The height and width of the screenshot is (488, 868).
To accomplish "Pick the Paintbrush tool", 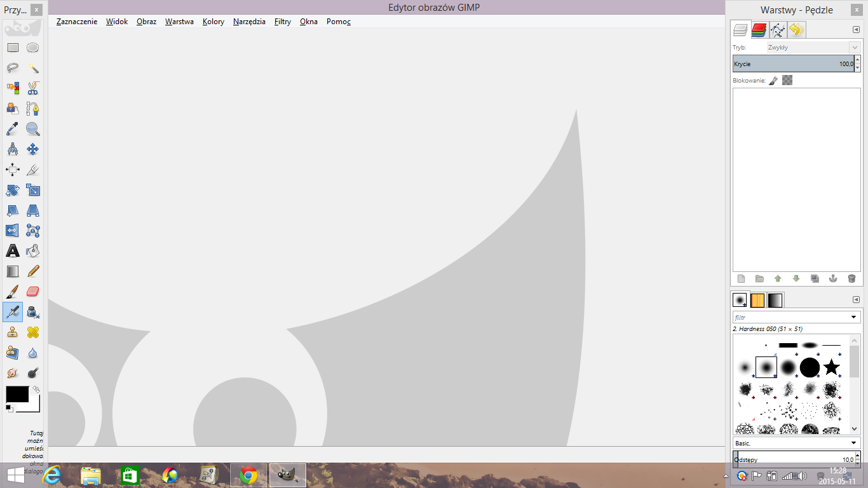I will tap(13, 292).
